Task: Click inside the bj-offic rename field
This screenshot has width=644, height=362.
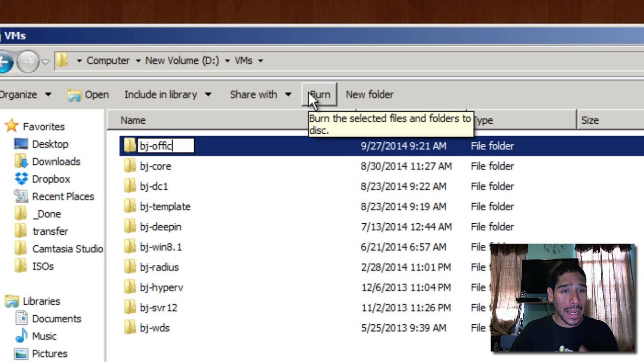Action: (166, 146)
